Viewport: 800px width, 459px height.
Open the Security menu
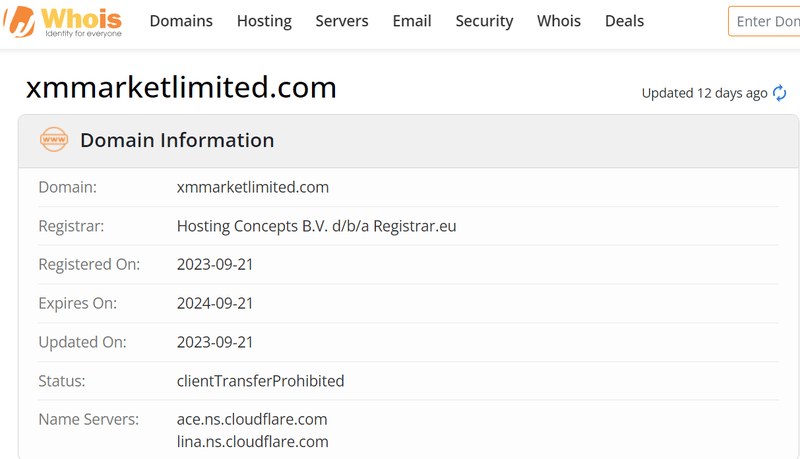coord(484,21)
